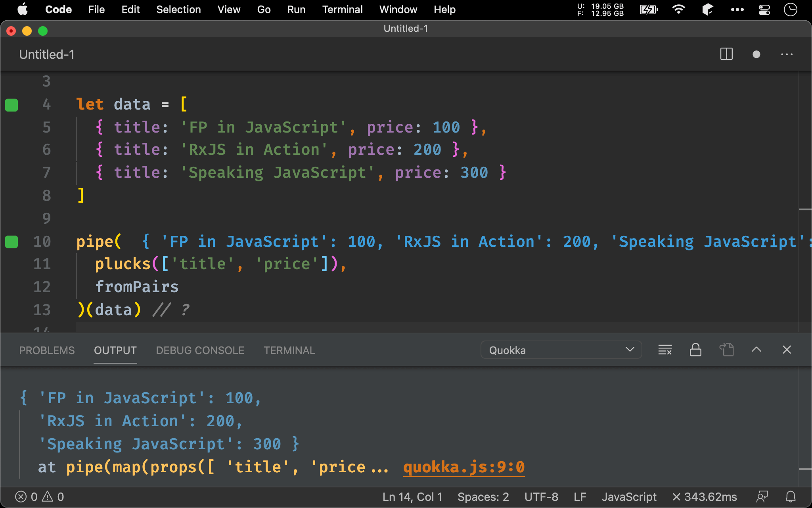Click the lock output icon in panel
This screenshot has width=812, height=508.
[x=695, y=350]
